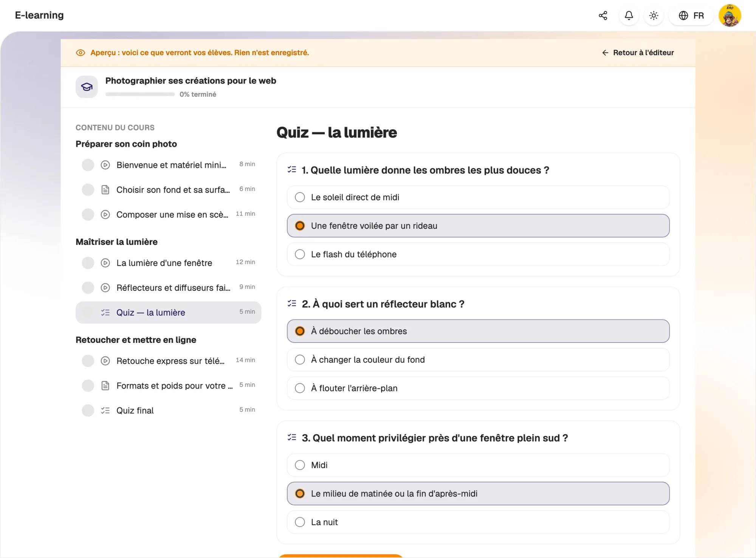Click checklist icon beside Quiz final

(x=105, y=410)
